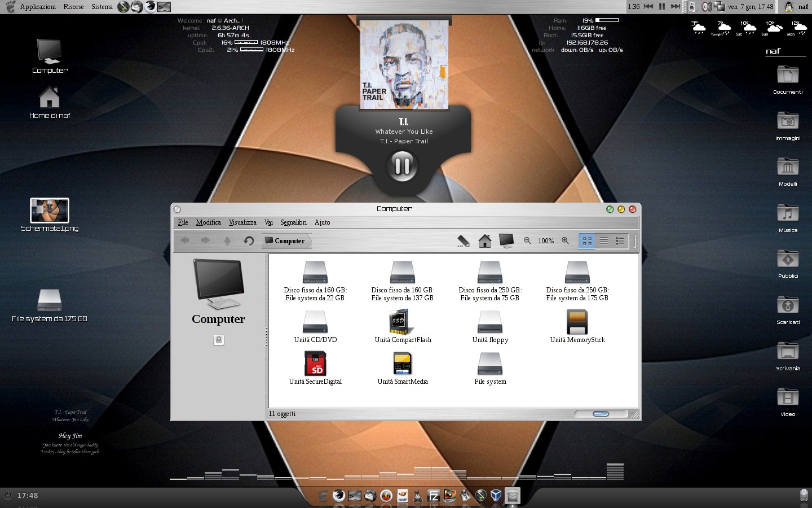The height and width of the screenshot is (508, 812).
Task: Open the Home di naf desktop icon
Action: (x=50, y=102)
